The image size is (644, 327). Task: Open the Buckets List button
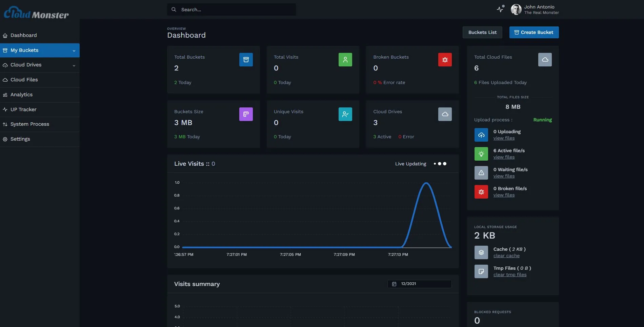(x=482, y=33)
